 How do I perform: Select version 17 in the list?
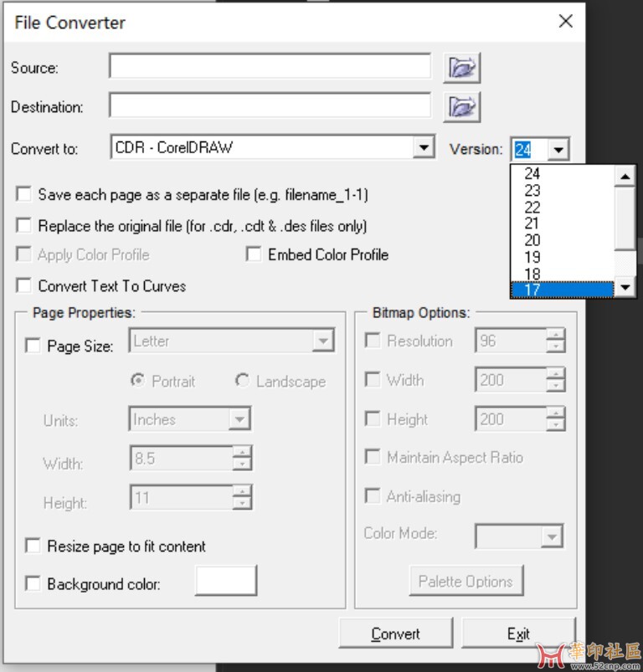563,290
